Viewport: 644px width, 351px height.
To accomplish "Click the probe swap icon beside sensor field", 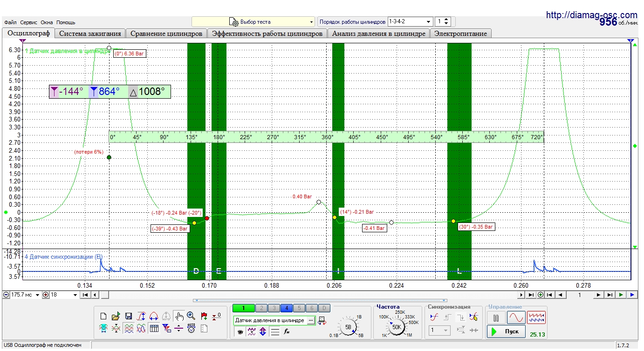I will (322, 320).
